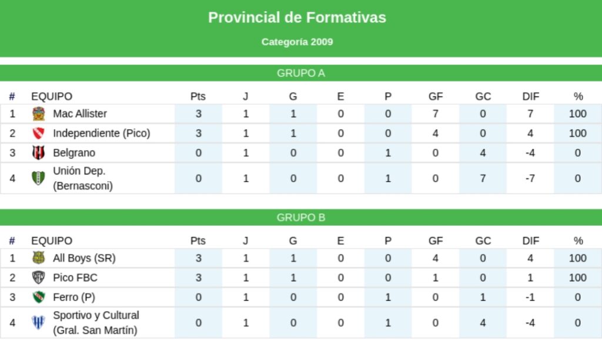
Task: Click the DIF column header in Grupo B
Action: 531,241
